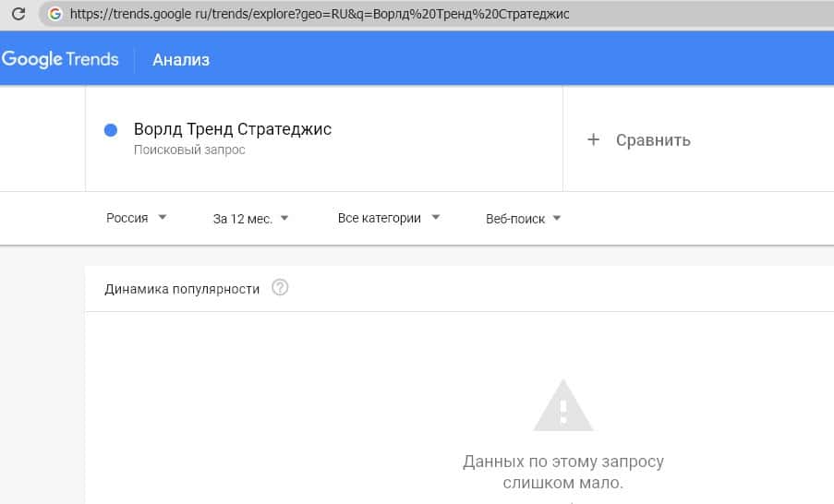Click the plus icon beside Сравнить

[594, 139]
